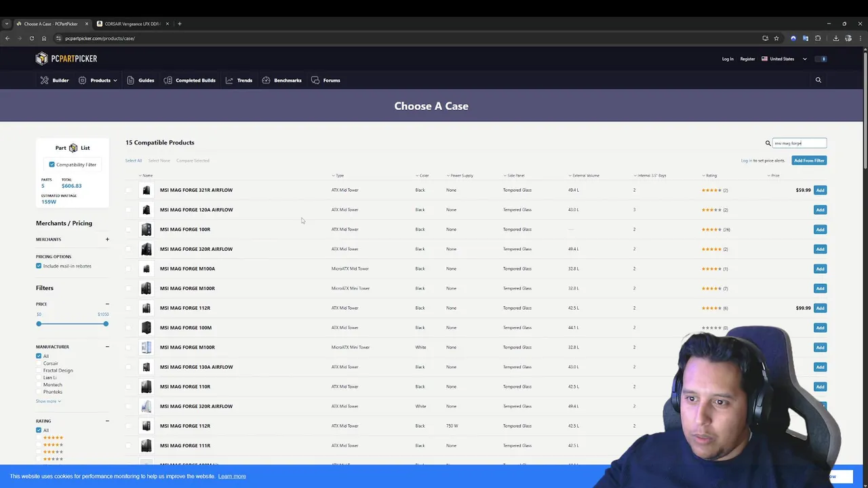Bookmark this page with the star icon
Viewport: 868px width, 488px height.
coord(776,38)
